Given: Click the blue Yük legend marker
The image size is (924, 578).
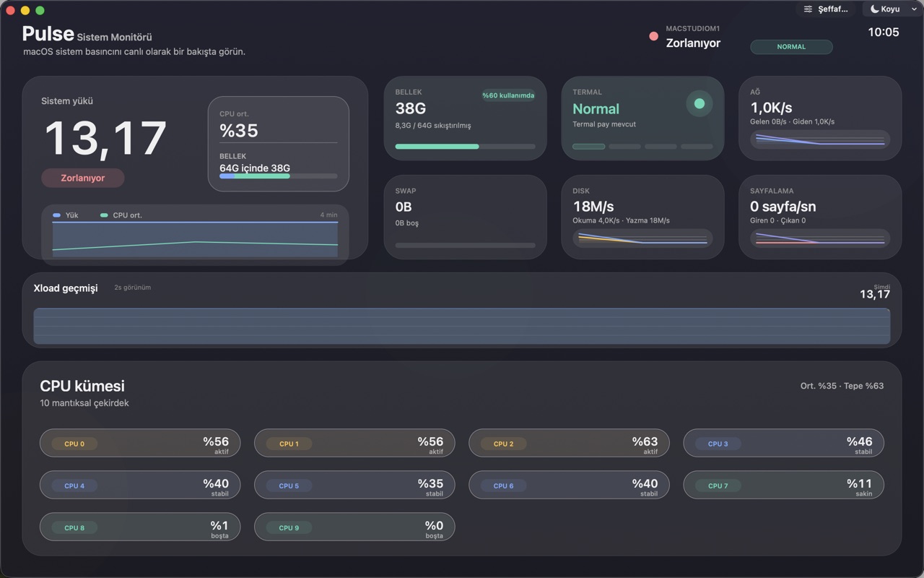Looking at the screenshot, I should [x=57, y=215].
